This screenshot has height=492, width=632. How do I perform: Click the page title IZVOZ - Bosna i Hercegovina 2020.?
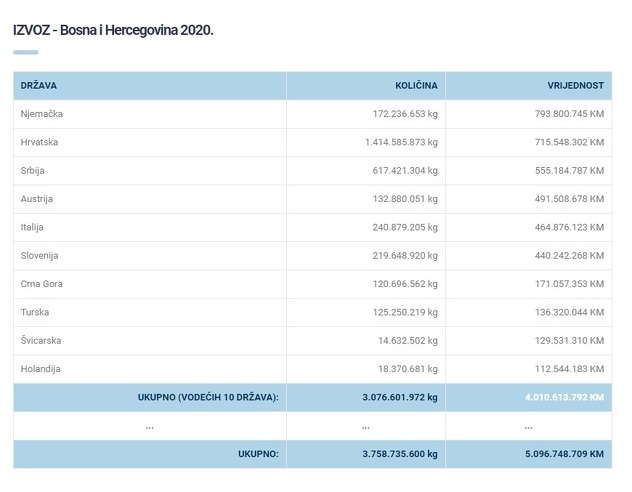tap(113, 30)
